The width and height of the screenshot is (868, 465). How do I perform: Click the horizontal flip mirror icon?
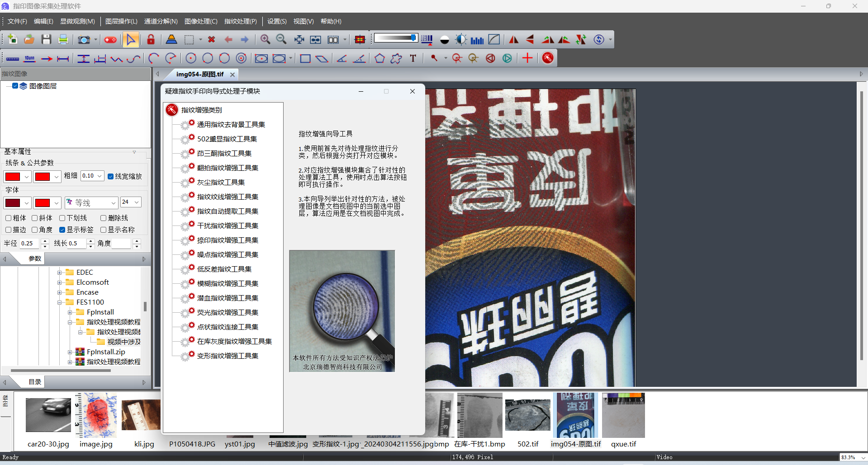pyautogui.click(x=514, y=40)
